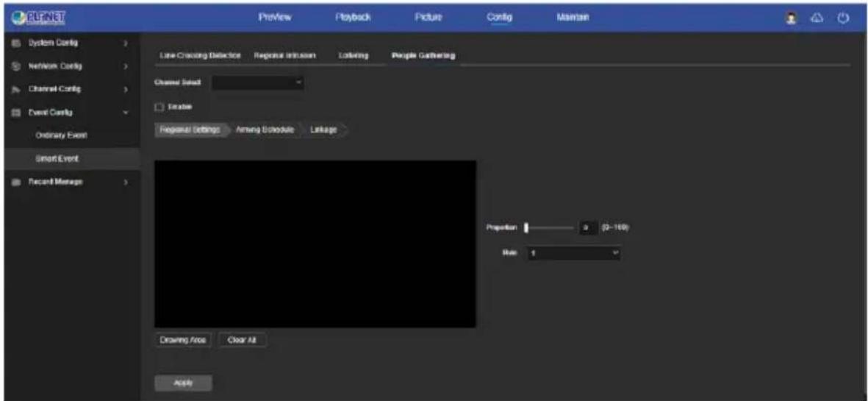Open the Maintain tab
This screenshot has width=868, height=401.
point(573,18)
